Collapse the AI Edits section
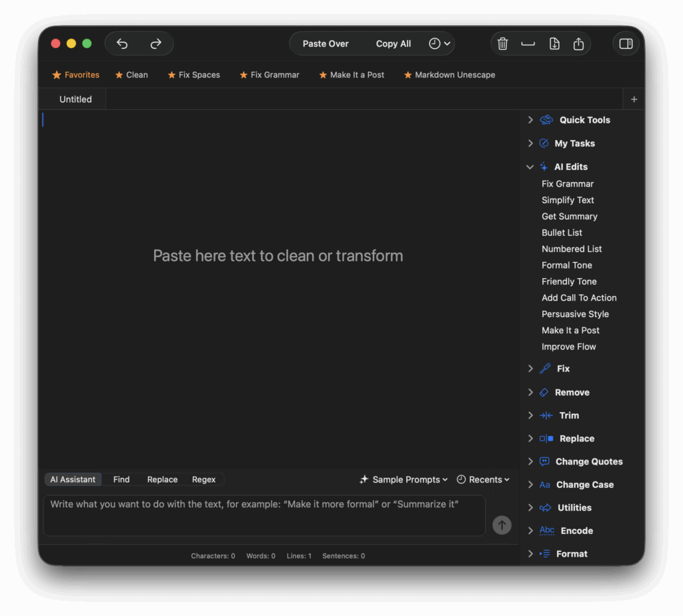The height and width of the screenshot is (616, 683). coord(530,167)
